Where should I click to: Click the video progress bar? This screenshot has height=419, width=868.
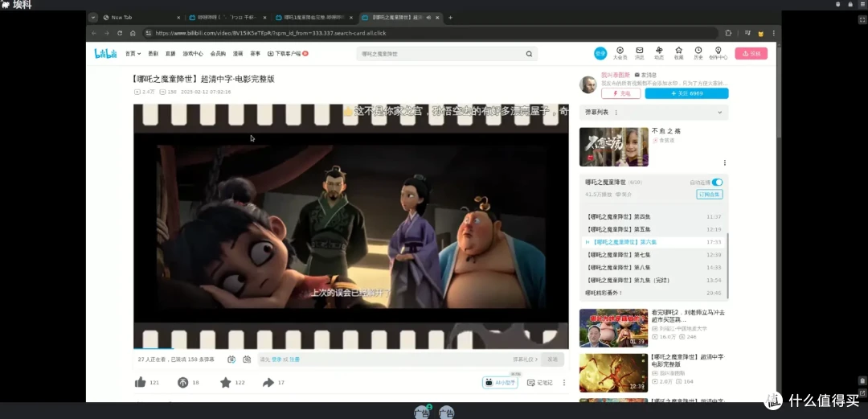[351, 348]
